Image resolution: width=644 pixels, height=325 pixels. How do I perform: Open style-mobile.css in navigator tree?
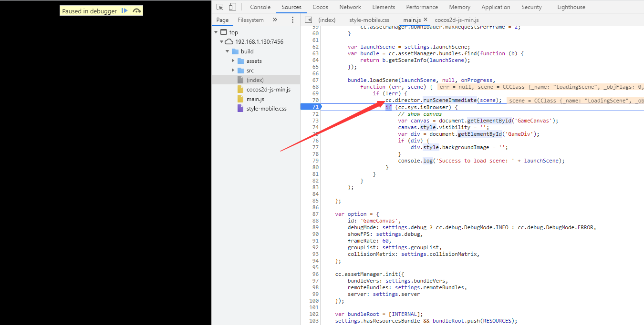[x=267, y=109]
